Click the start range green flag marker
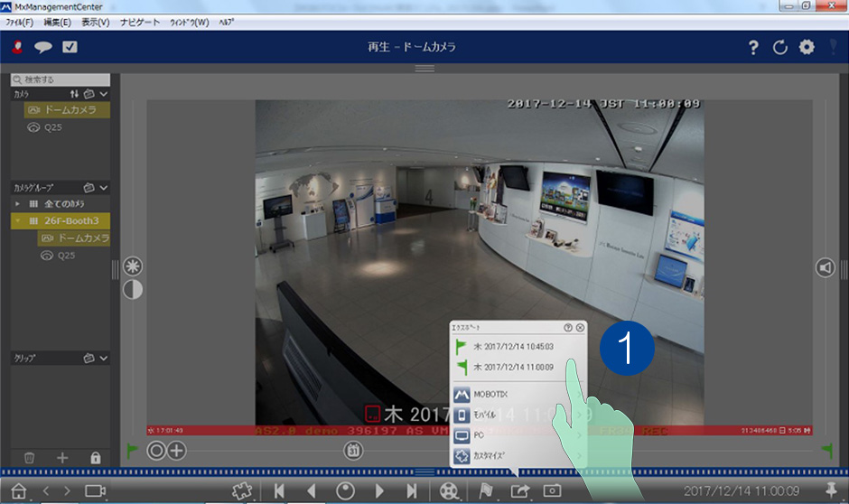849x504 pixels. click(x=132, y=451)
